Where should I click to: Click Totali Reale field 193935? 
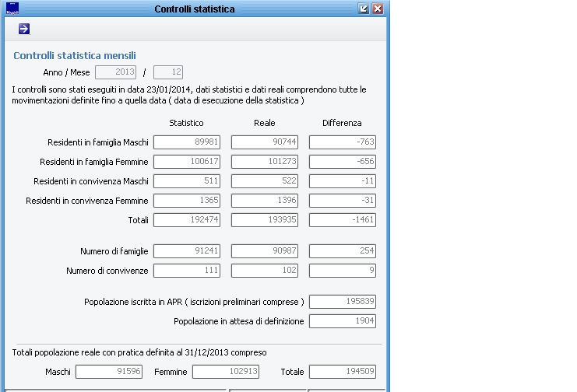[265, 220]
